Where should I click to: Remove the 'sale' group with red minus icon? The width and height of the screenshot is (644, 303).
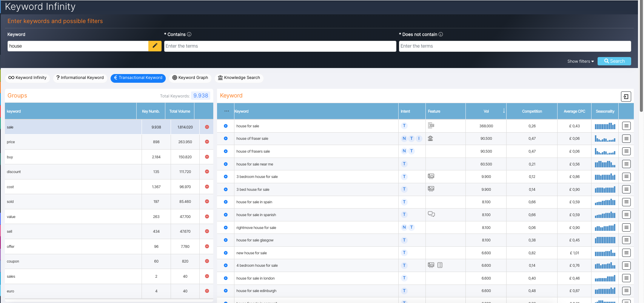[207, 127]
